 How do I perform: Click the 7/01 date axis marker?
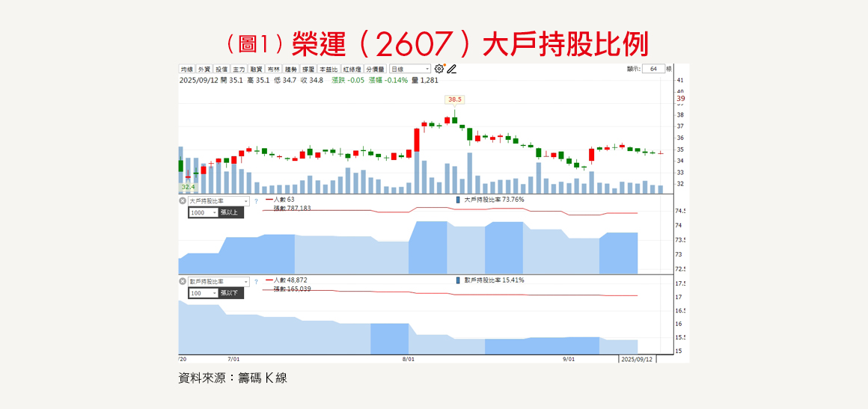(x=233, y=359)
